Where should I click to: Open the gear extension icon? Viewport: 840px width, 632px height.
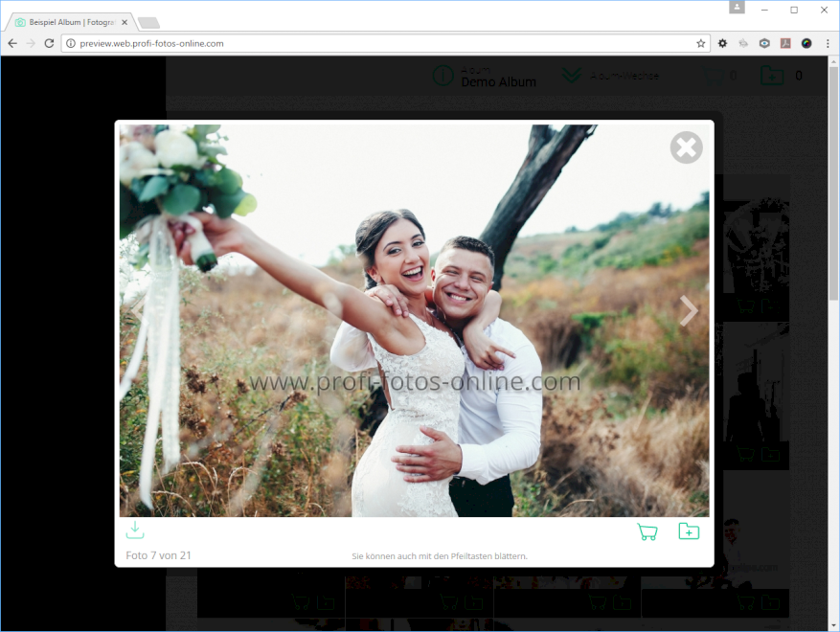click(x=723, y=43)
